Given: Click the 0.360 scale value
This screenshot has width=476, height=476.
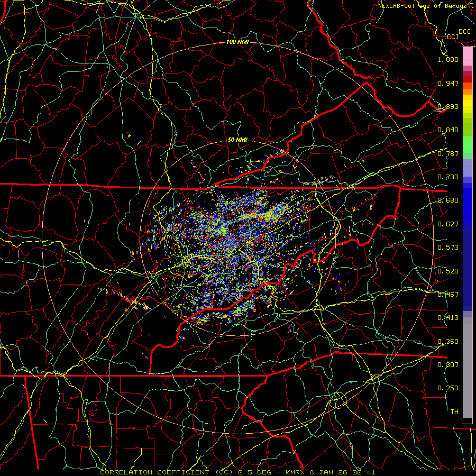Looking at the screenshot, I should point(448,342).
